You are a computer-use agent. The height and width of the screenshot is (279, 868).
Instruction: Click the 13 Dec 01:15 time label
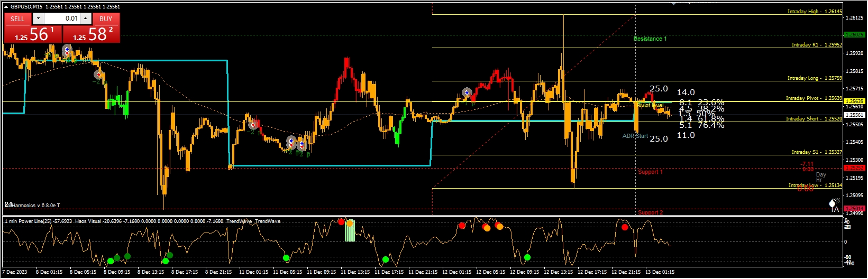[660, 272]
